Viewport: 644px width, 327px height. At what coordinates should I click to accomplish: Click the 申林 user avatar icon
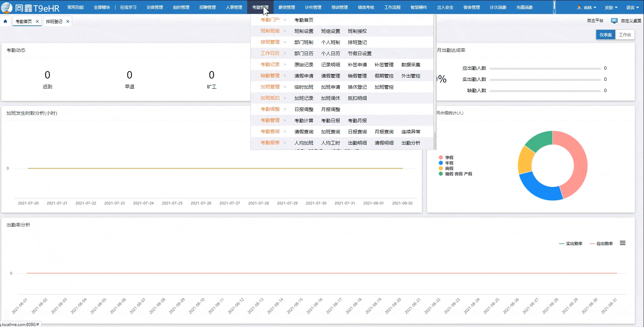click(x=579, y=7)
